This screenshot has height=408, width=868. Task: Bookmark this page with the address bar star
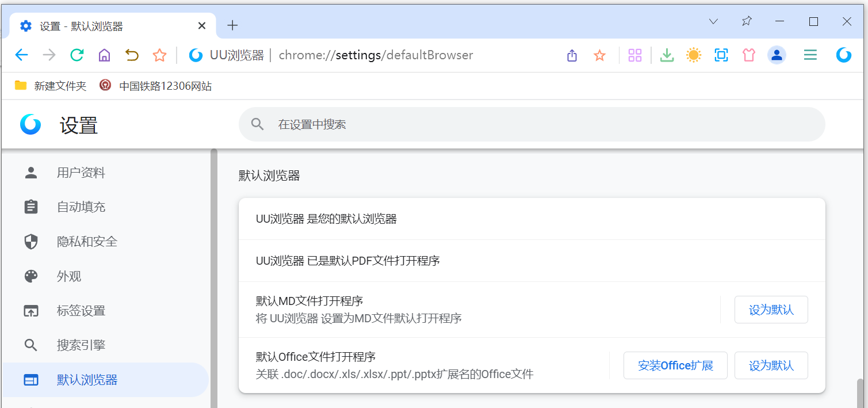[x=600, y=55]
